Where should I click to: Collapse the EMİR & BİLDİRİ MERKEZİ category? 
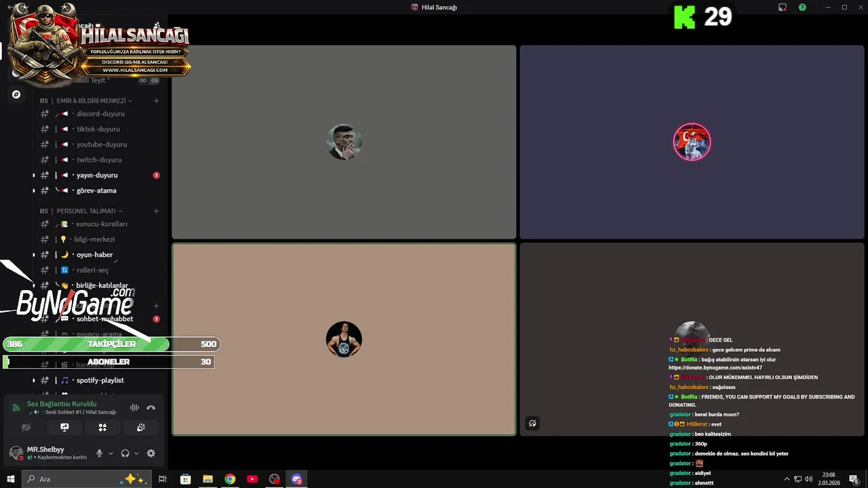(91, 100)
